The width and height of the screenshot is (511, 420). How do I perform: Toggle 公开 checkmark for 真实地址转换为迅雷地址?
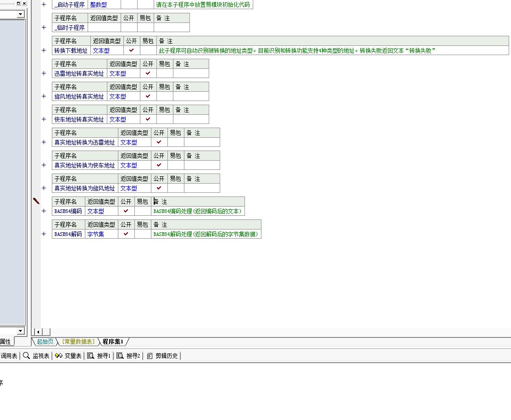click(x=159, y=142)
